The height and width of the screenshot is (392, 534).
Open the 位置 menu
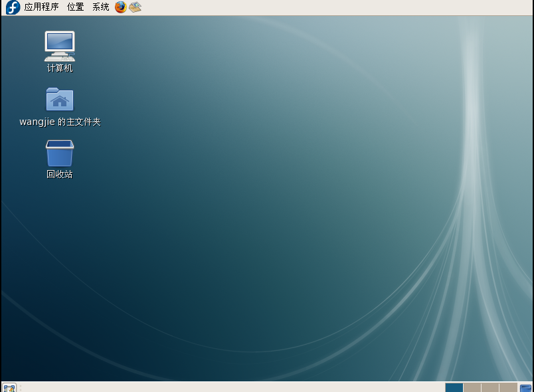(75, 7)
